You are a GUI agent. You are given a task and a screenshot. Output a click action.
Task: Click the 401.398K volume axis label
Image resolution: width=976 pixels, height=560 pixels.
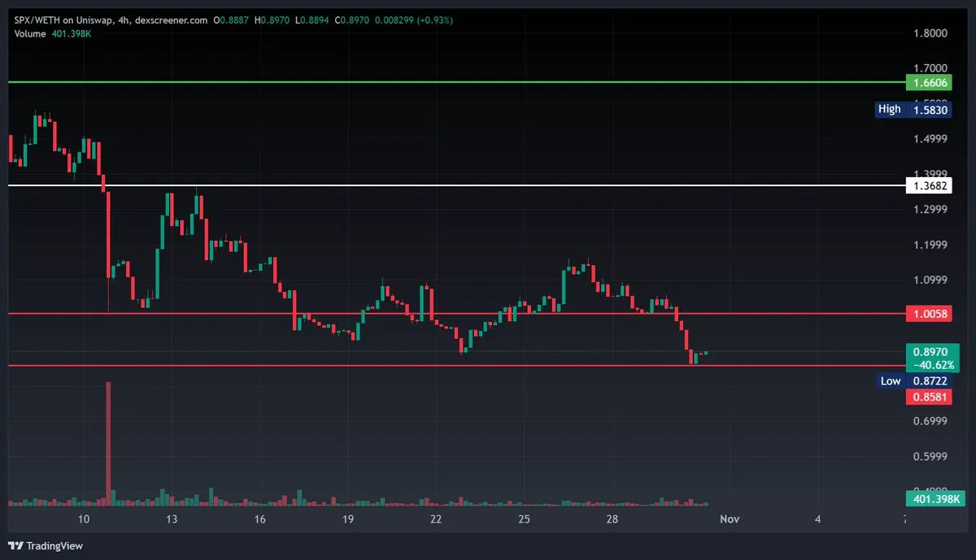[934, 498]
